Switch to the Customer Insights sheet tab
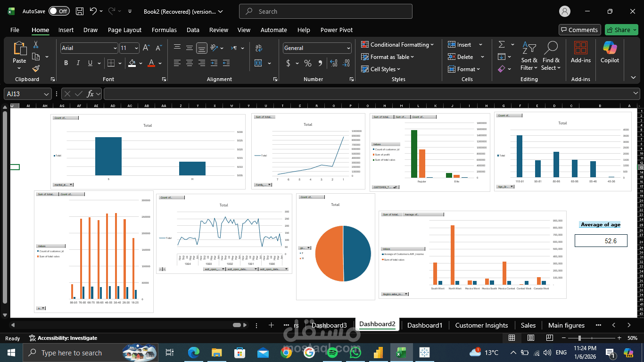This screenshot has width=644, height=362. click(481, 325)
